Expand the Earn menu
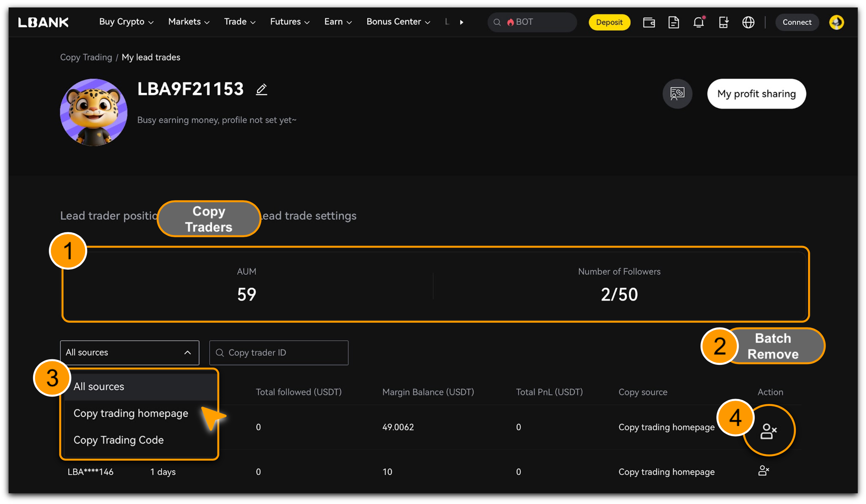Image resolution: width=866 pixels, height=504 pixels. pyautogui.click(x=338, y=22)
